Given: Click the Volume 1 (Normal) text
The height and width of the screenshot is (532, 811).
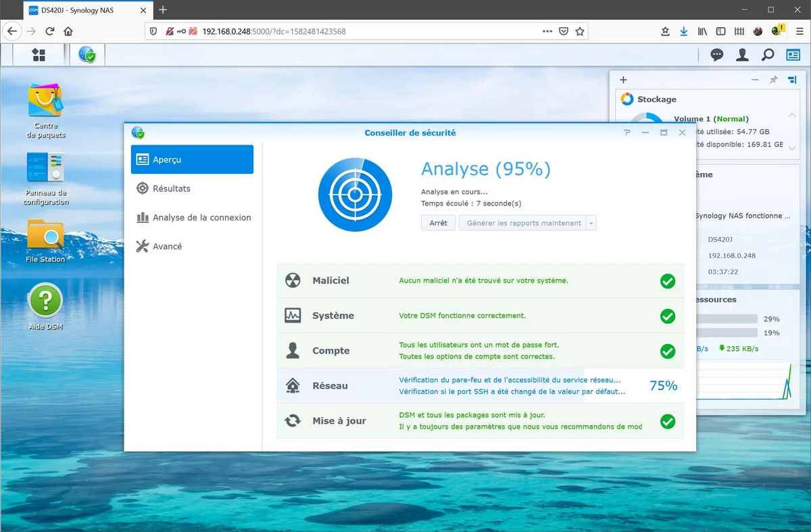Looking at the screenshot, I should [x=711, y=119].
